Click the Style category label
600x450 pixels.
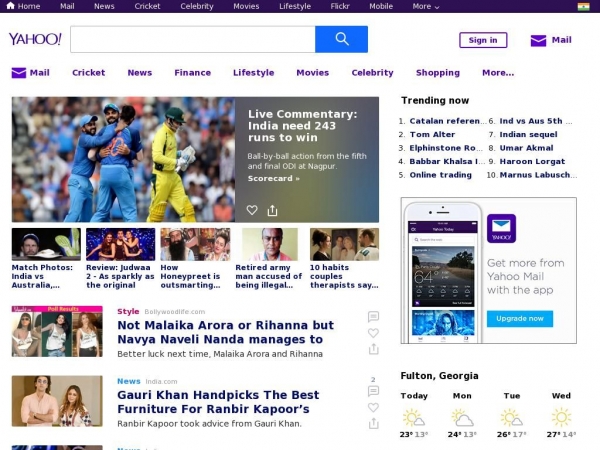click(128, 311)
